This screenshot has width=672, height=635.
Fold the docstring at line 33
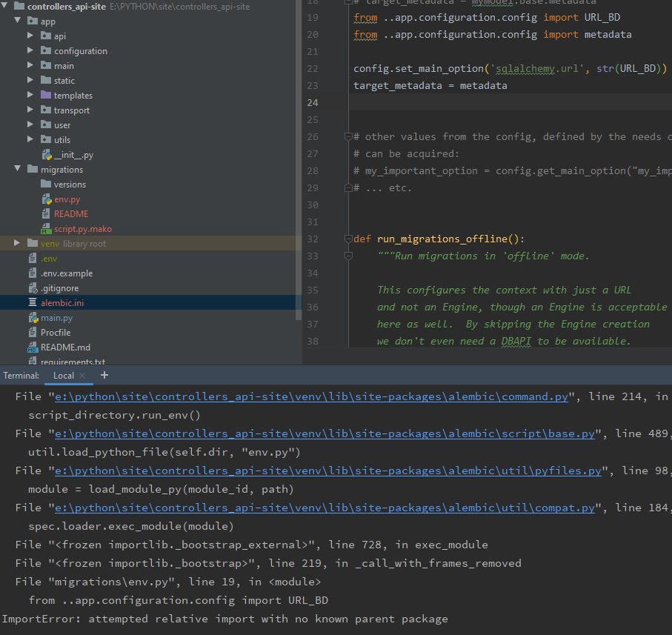tap(348, 256)
